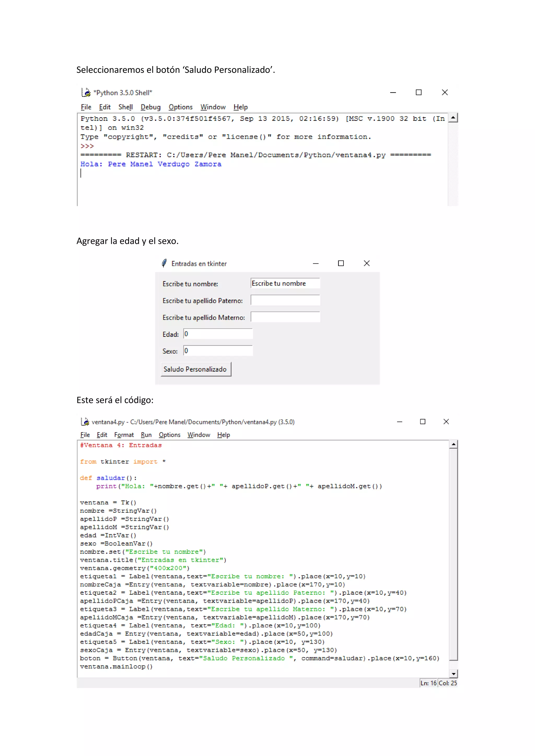Open the Format menu in editor
This screenshot has height=756, width=535.
coord(124,435)
